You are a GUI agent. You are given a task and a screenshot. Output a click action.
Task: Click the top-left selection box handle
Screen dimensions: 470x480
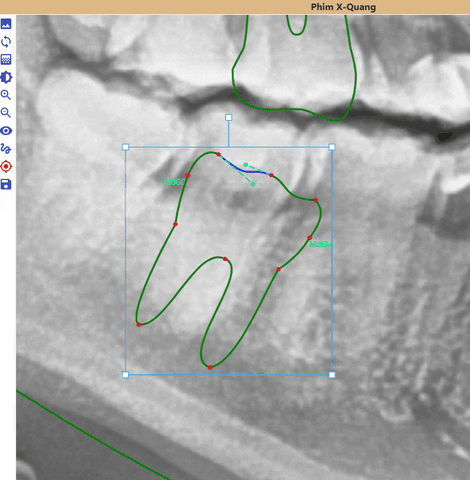click(125, 147)
